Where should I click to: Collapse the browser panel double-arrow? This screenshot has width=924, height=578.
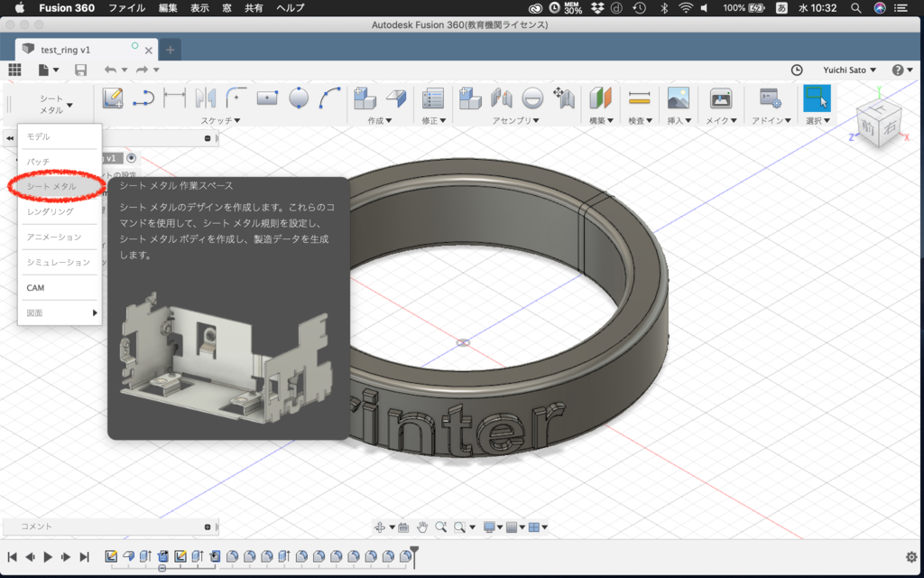[10, 138]
